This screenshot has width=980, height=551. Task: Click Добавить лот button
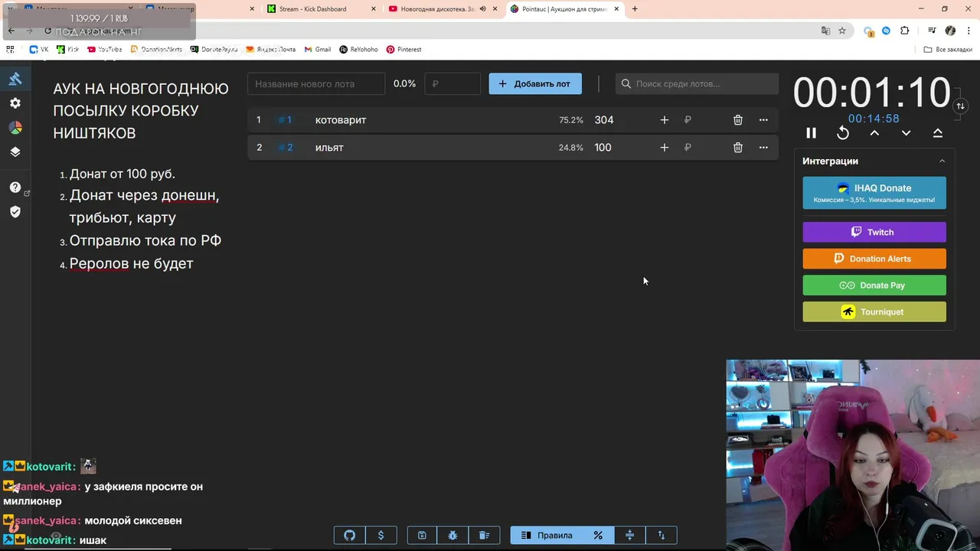(535, 83)
